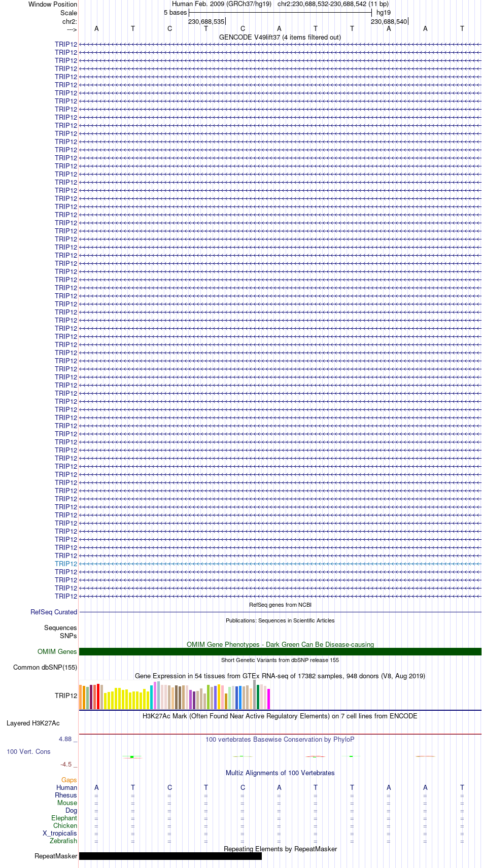Click the OMIM Genes side label

tap(57, 652)
